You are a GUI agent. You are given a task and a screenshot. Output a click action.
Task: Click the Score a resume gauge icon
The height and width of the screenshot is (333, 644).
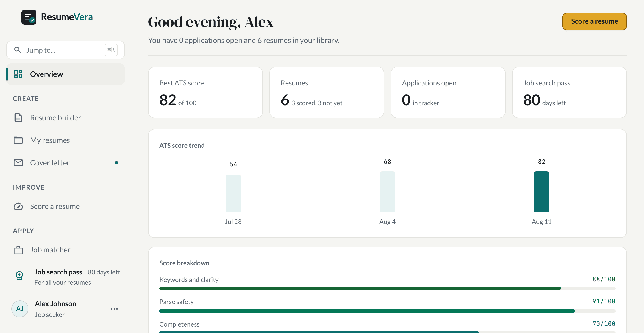point(18,206)
